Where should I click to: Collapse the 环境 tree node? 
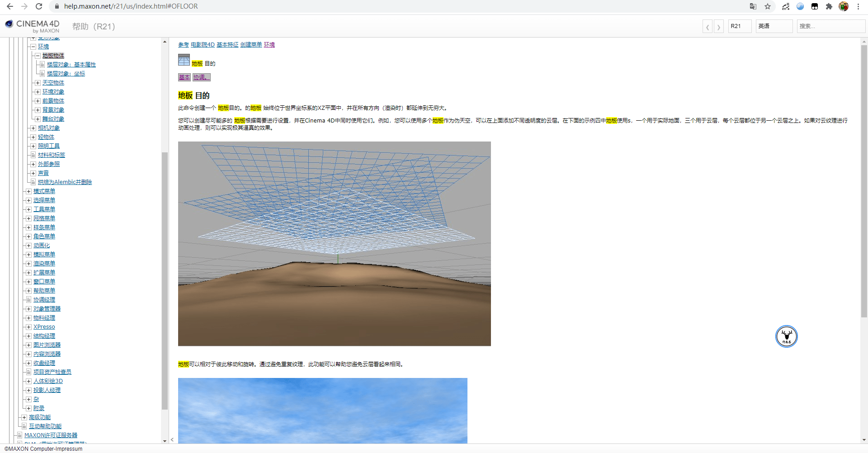tap(33, 47)
